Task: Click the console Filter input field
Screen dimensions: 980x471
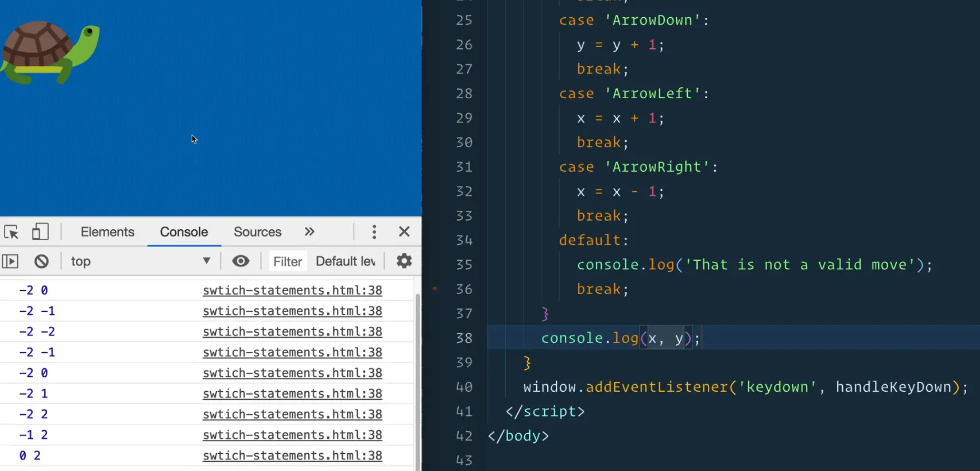Action: pyautogui.click(x=288, y=262)
